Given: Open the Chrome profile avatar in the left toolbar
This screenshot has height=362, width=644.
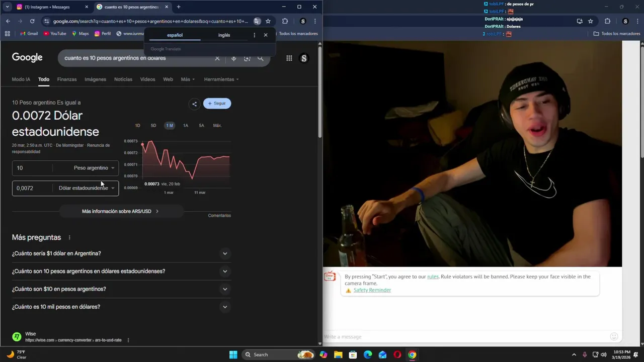Looking at the screenshot, I should (x=303, y=21).
